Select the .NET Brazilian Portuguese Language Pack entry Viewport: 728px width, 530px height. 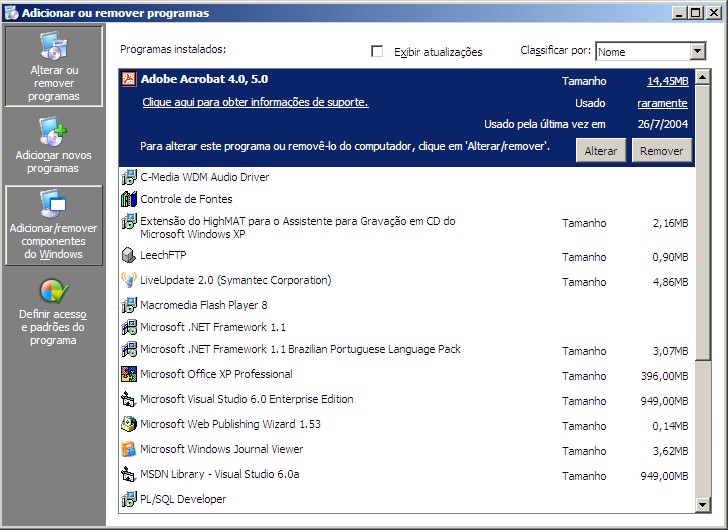407,349
